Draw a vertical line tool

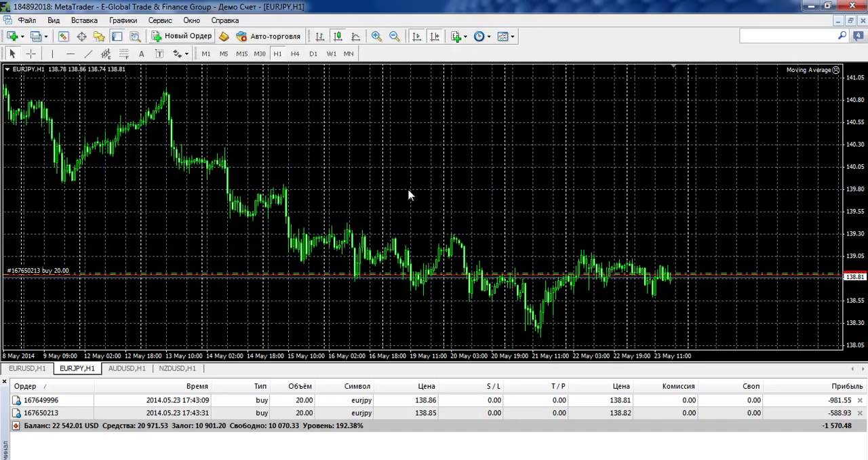tap(52, 54)
